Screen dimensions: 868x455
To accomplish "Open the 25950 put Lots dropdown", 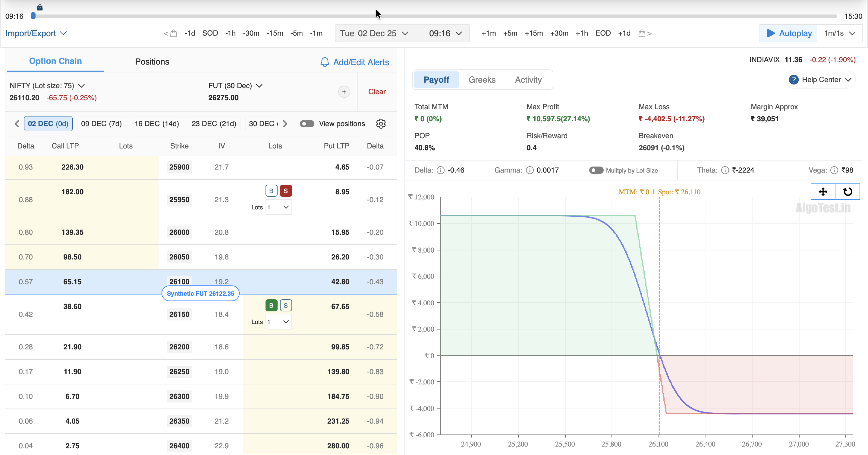I will click(279, 207).
